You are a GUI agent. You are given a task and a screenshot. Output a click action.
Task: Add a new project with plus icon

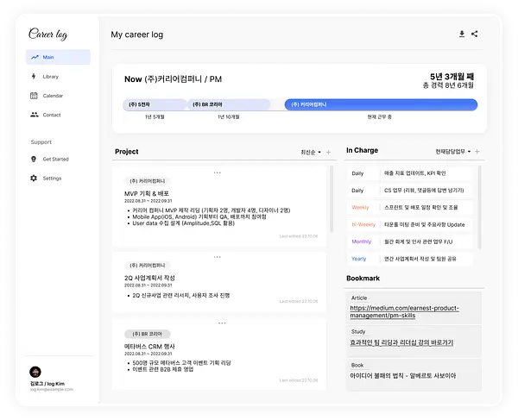(x=328, y=152)
